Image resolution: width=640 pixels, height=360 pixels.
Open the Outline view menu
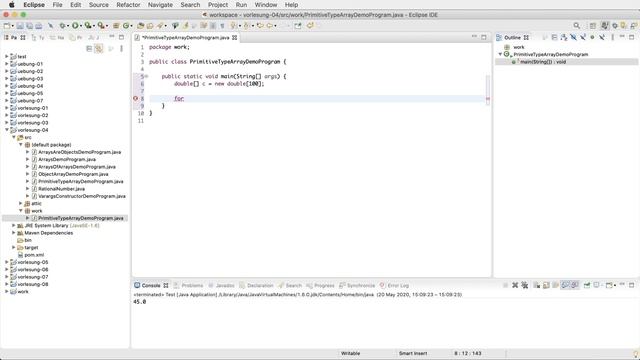point(612,37)
